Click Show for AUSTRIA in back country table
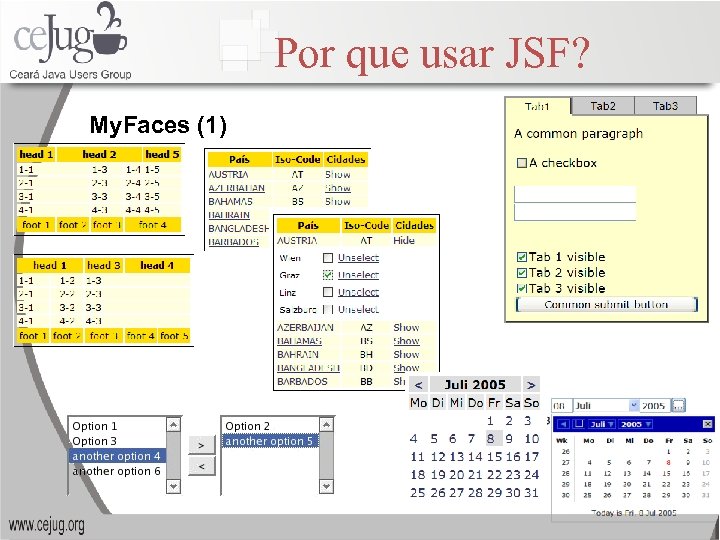The height and width of the screenshot is (540, 720). pos(338,174)
